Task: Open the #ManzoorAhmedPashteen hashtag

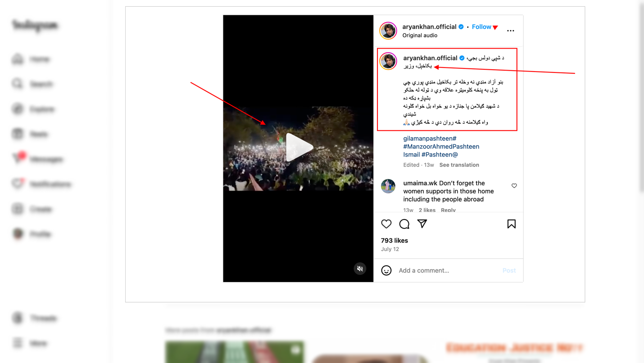Action: point(441,147)
